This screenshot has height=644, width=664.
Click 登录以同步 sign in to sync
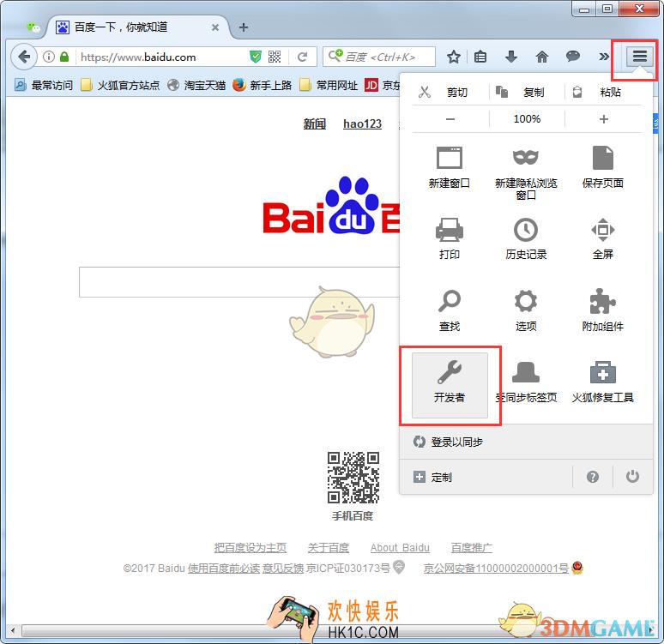(526, 442)
